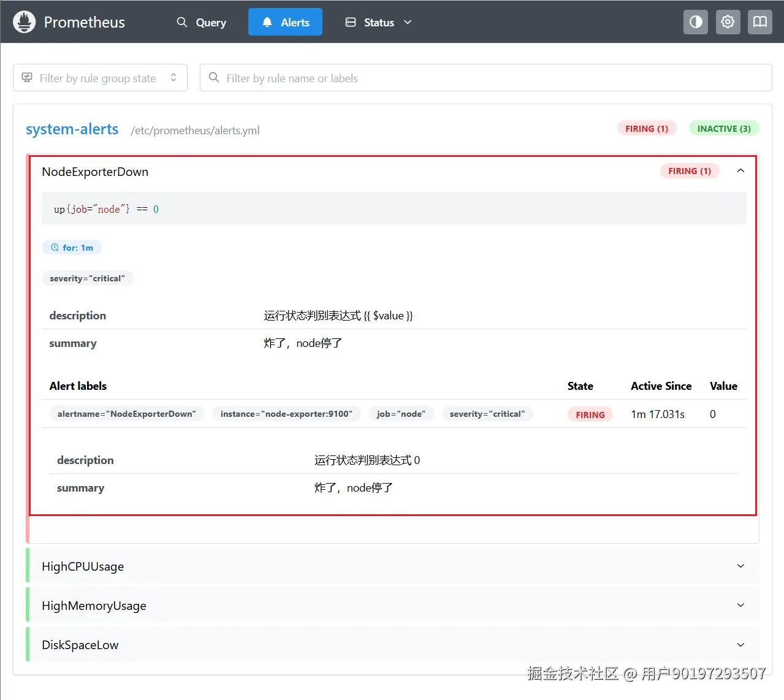Click the Value column header

click(x=723, y=386)
